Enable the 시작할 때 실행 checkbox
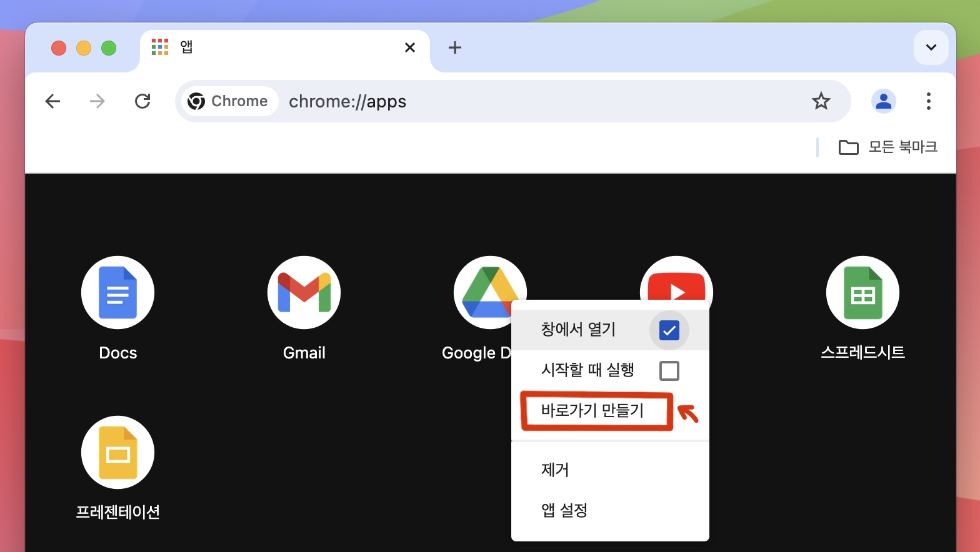Screen dimensions: 980x552 [669, 370]
